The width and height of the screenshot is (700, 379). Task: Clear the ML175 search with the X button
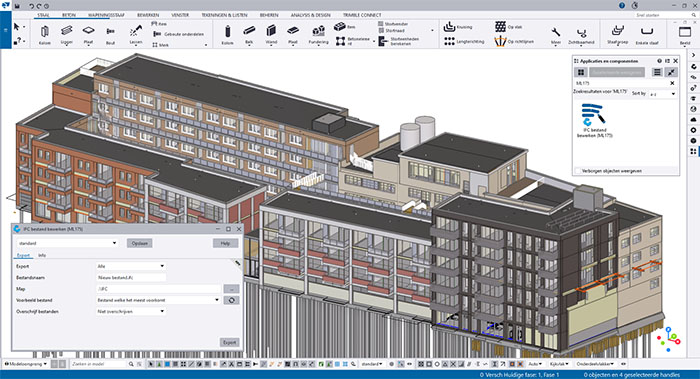coord(672,83)
